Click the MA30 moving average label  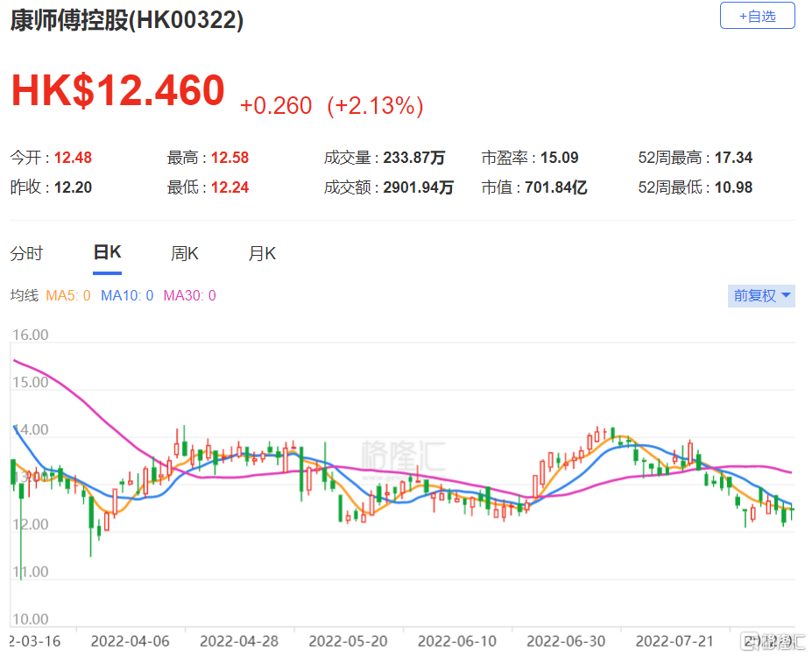pos(189,295)
